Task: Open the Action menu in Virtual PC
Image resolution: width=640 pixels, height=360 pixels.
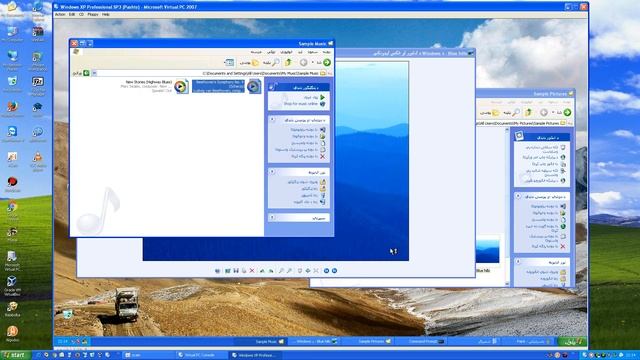Action: coord(60,14)
